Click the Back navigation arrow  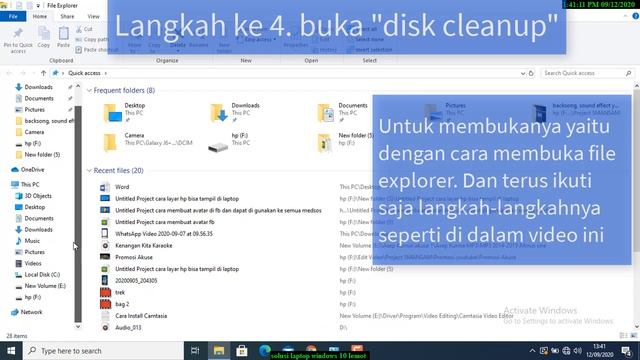coord(9,73)
